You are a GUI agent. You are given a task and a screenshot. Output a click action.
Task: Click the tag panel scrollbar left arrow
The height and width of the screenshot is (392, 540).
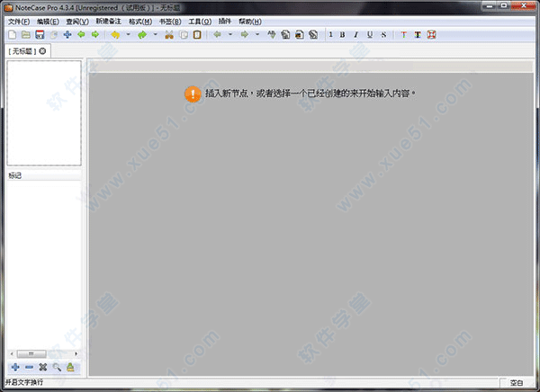[x=12, y=354]
